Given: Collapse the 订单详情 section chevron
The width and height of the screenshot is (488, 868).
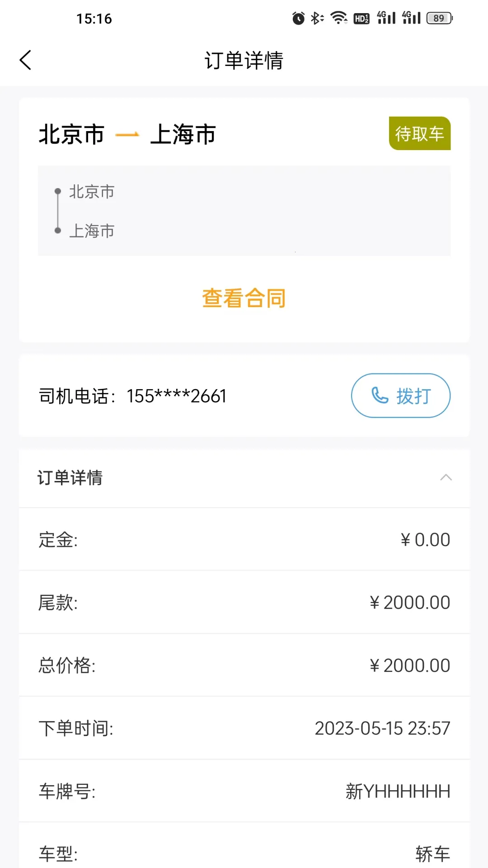Looking at the screenshot, I should pos(446,477).
